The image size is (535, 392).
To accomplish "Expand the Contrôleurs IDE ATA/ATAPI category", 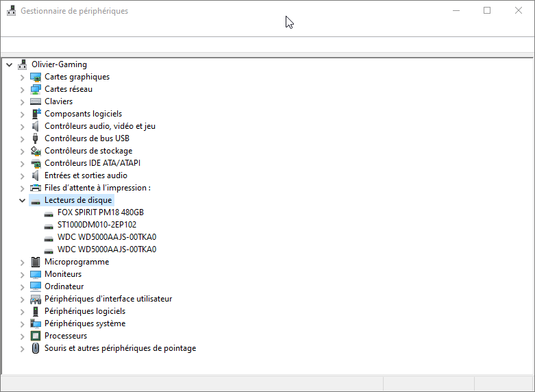I will [x=22, y=163].
